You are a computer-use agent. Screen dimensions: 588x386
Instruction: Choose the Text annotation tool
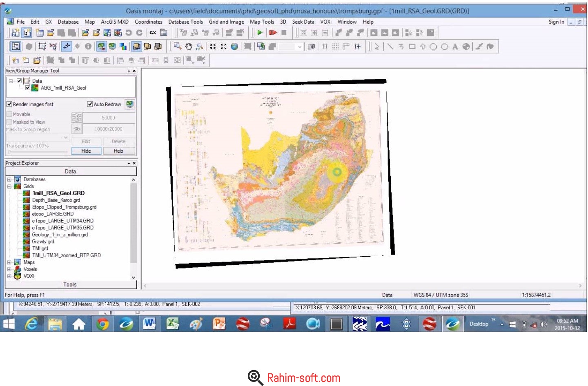(x=455, y=47)
